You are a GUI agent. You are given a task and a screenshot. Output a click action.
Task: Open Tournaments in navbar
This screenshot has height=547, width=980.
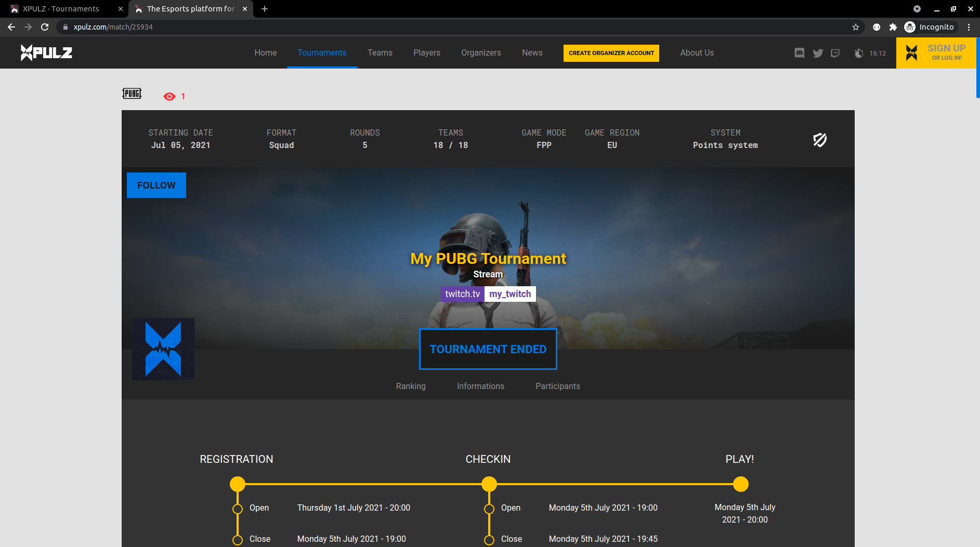(x=322, y=53)
